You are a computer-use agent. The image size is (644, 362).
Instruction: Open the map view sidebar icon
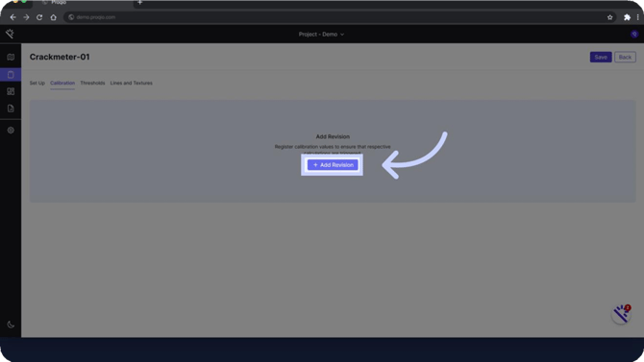click(x=11, y=57)
